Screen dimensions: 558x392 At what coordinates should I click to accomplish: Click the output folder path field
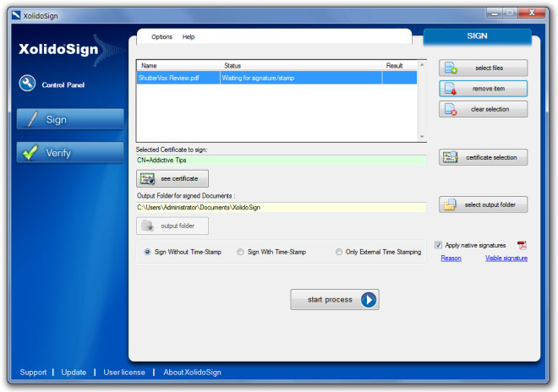pyautogui.click(x=282, y=207)
